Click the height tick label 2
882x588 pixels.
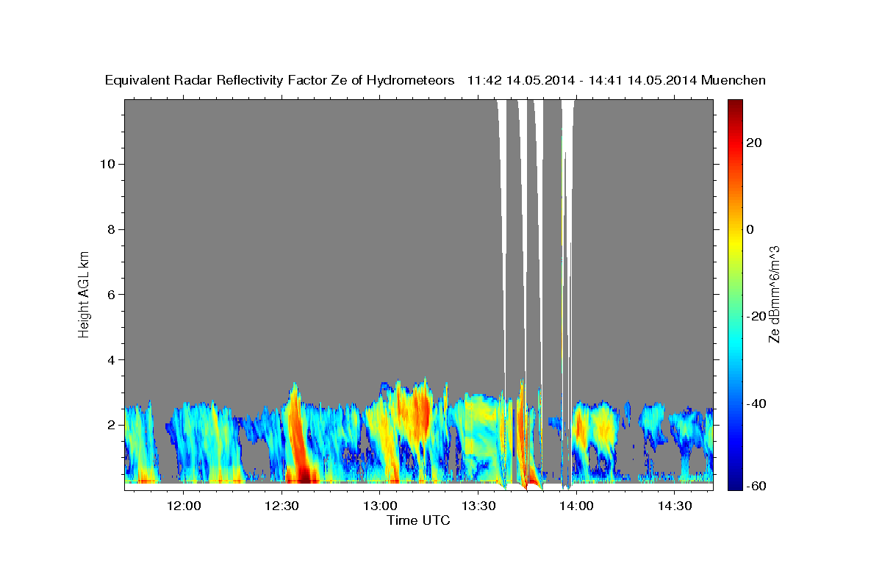tap(110, 425)
